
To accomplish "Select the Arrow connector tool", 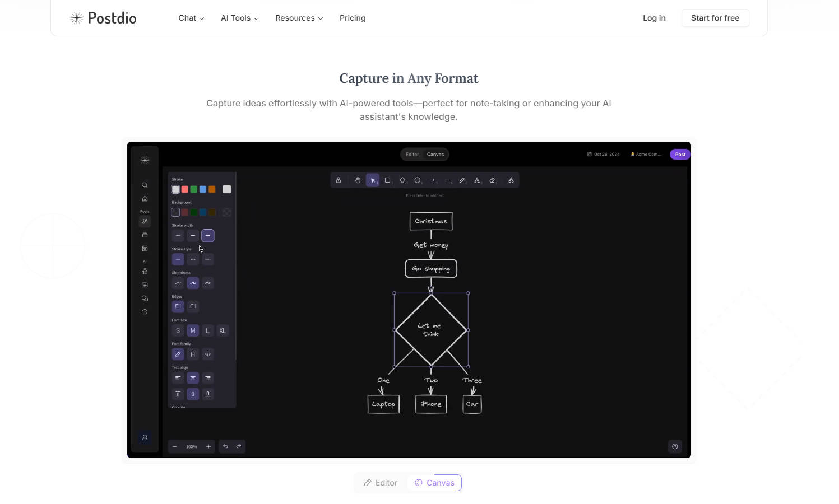I will (432, 180).
